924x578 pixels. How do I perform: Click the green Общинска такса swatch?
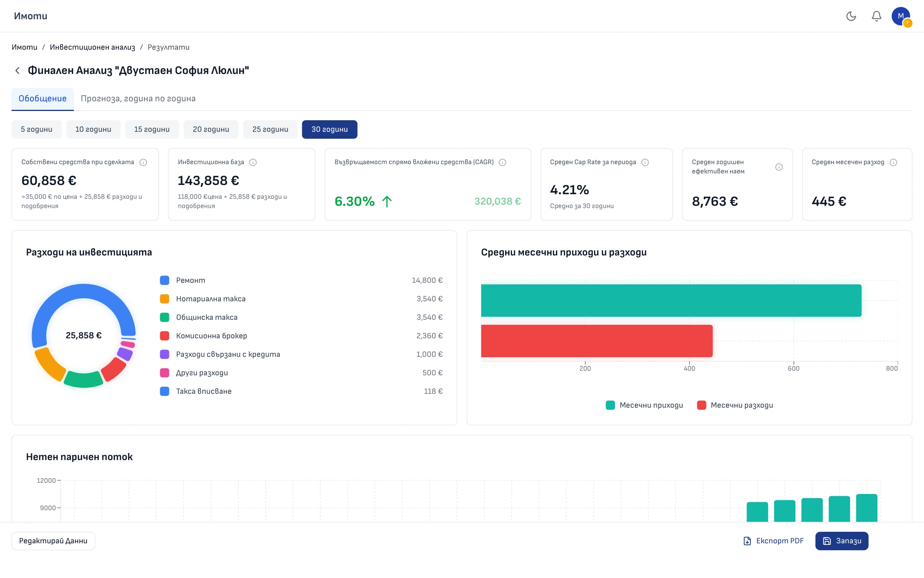(164, 317)
